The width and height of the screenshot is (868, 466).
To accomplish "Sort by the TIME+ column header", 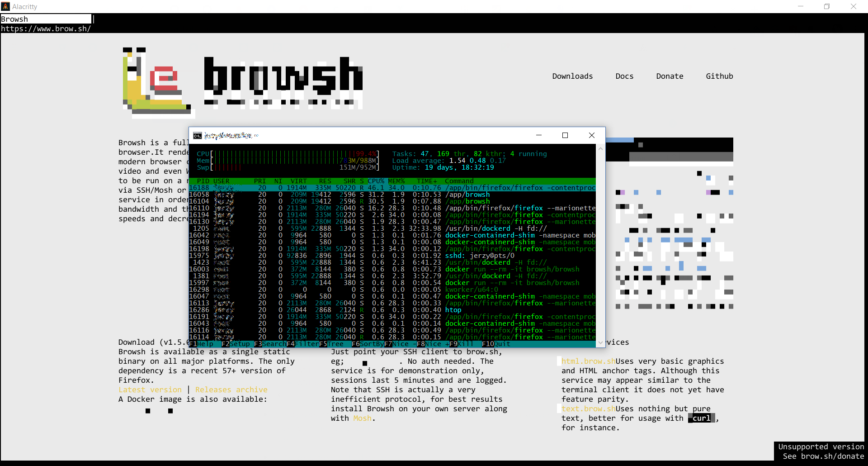I will 427,181.
